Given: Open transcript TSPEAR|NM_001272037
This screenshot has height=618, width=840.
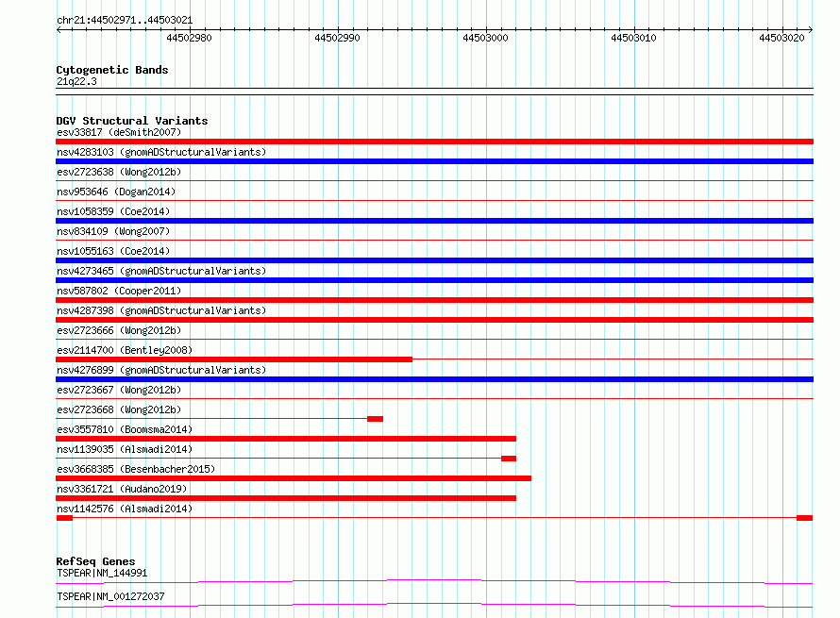Looking at the screenshot, I should pos(110,596).
